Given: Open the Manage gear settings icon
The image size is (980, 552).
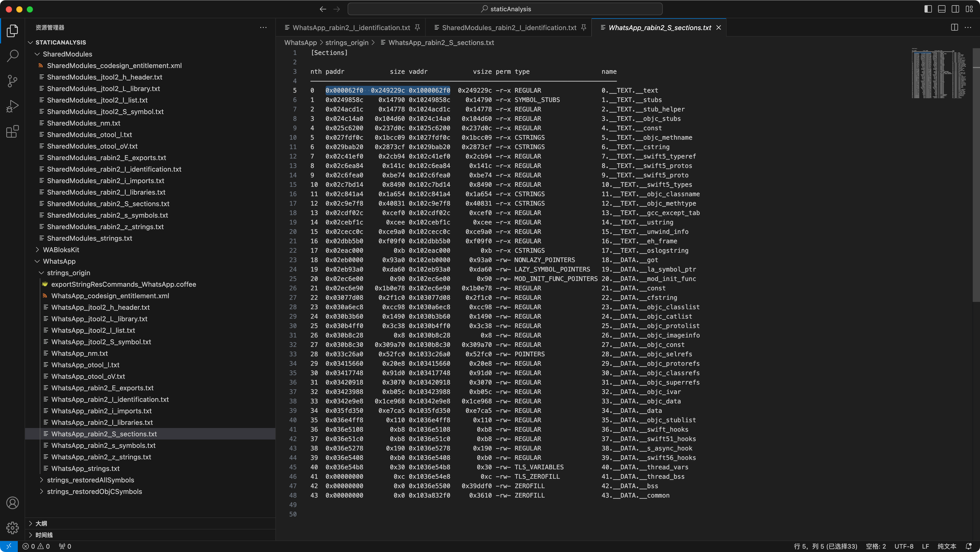Looking at the screenshot, I should 12,528.
